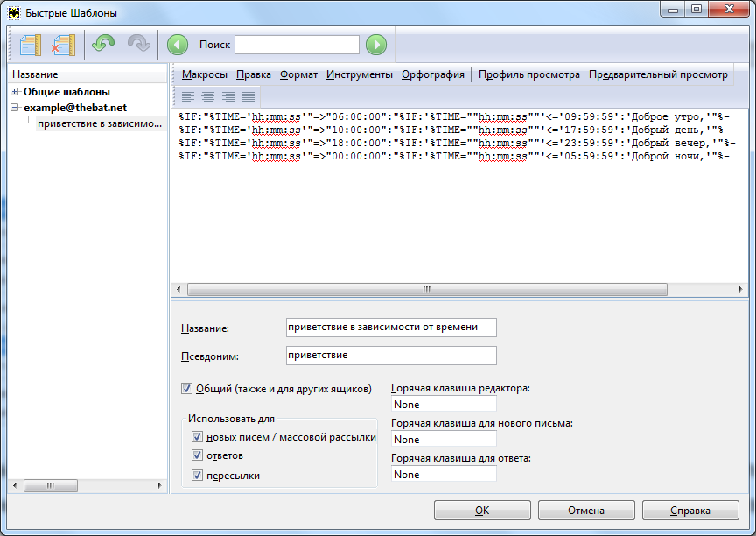Confirm with the OK button
The image size is (756, 536).
point(482,511)
